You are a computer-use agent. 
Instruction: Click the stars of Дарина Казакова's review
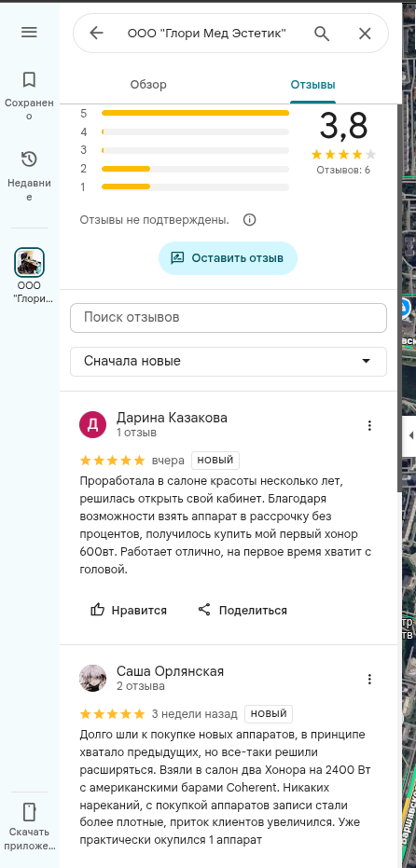(x=113, y=460)
